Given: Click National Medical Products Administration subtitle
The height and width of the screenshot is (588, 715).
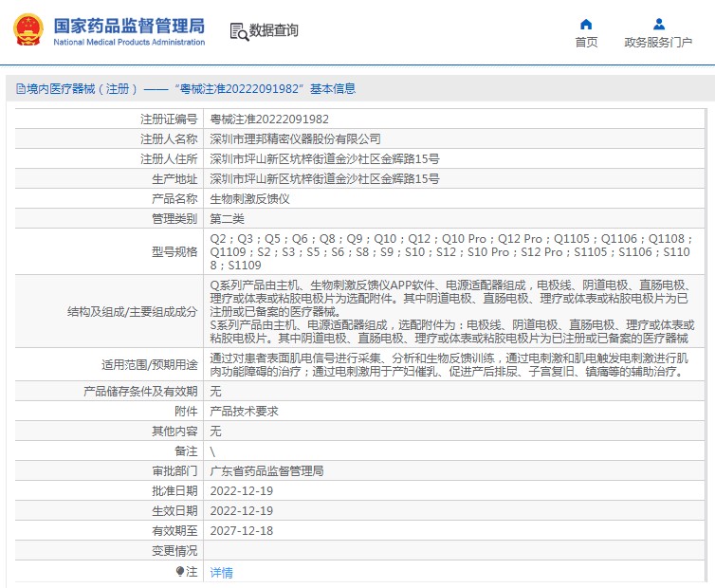Looking at the screenshot, I should (x=129, y=42).
